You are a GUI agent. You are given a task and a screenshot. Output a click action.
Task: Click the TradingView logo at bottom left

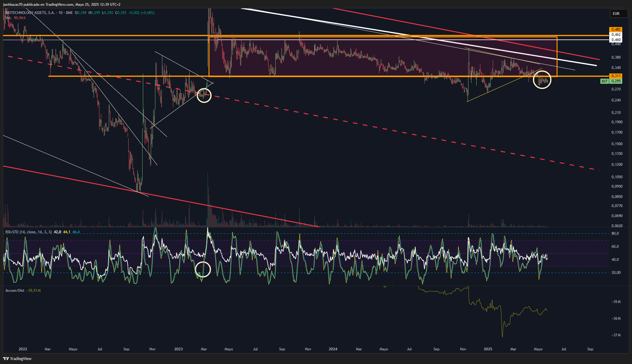[17, 359]
